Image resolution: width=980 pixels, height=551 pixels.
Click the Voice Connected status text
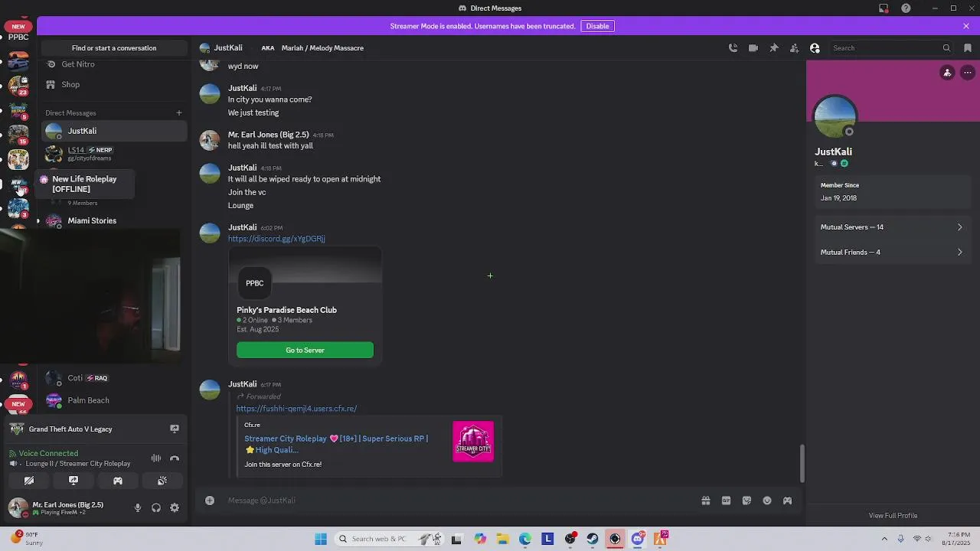click(48, 454)
